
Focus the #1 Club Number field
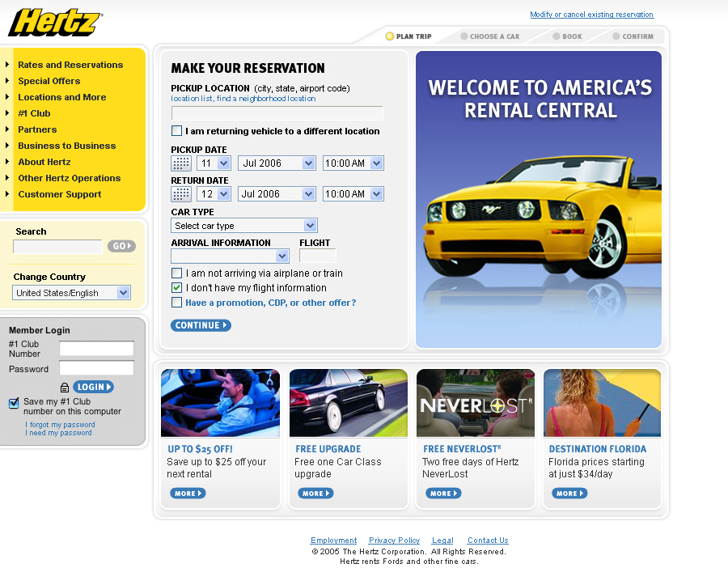point(96,348)
